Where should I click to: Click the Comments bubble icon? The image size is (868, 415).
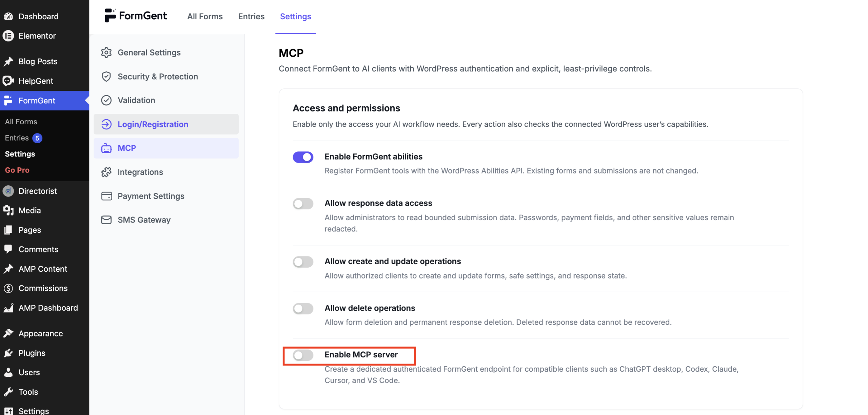pos(8,249)
